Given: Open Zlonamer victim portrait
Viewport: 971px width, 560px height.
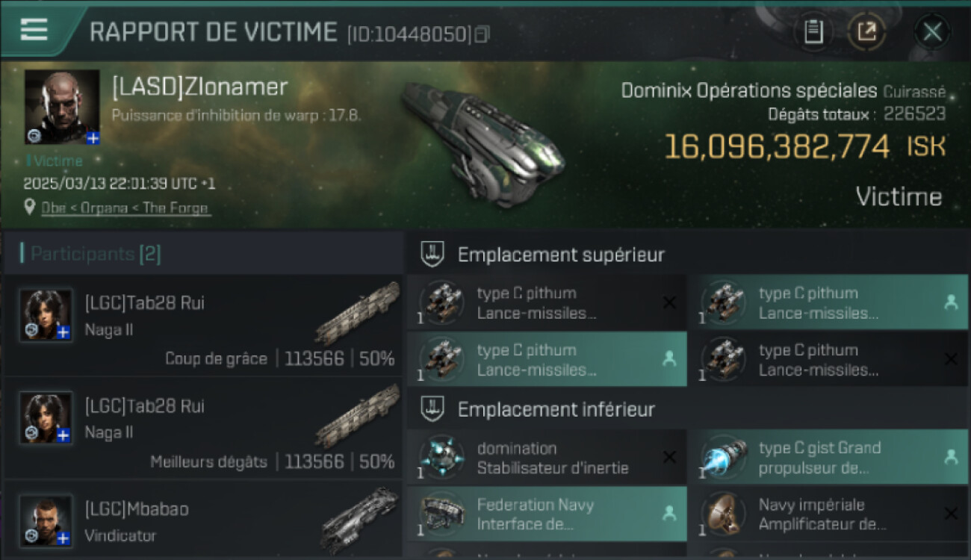Looking at the screenshot, I should pos(62,108).
